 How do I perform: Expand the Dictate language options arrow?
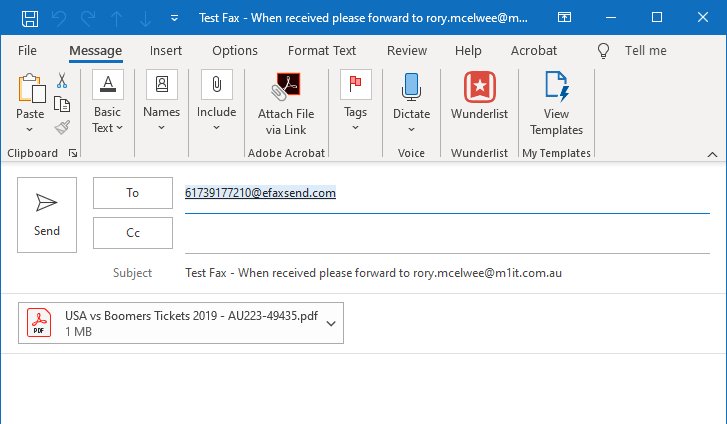coord(411,129)
